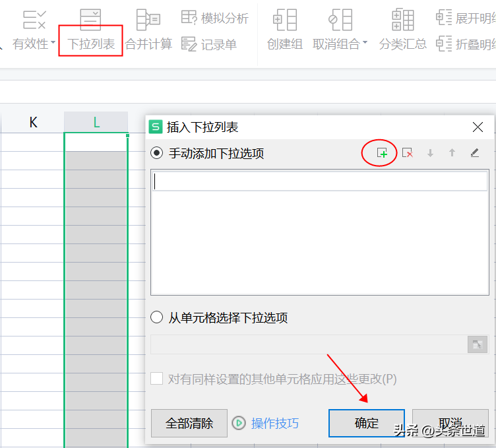The width and height of the screenshot is (496, 448).
Task: Click the 取消 cancel button
Action: [450, 424]
